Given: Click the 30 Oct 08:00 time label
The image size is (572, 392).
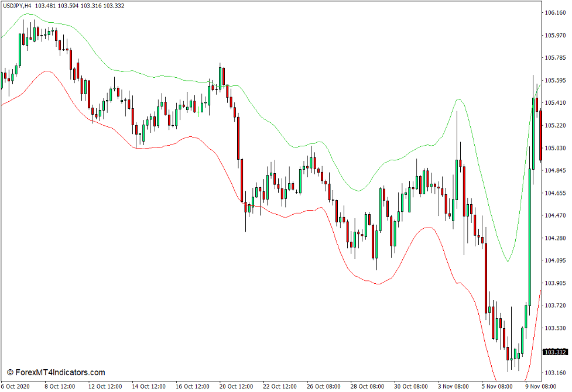Looking at the screenshot, I should 410,386.
